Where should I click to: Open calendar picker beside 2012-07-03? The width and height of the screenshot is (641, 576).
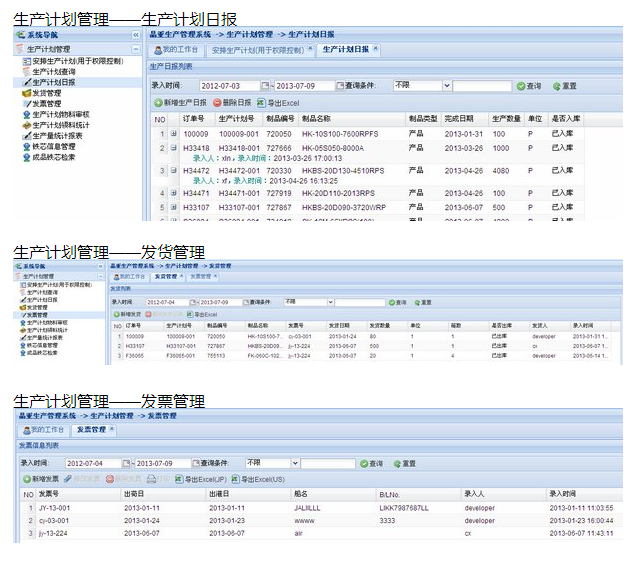click(265, 86)
